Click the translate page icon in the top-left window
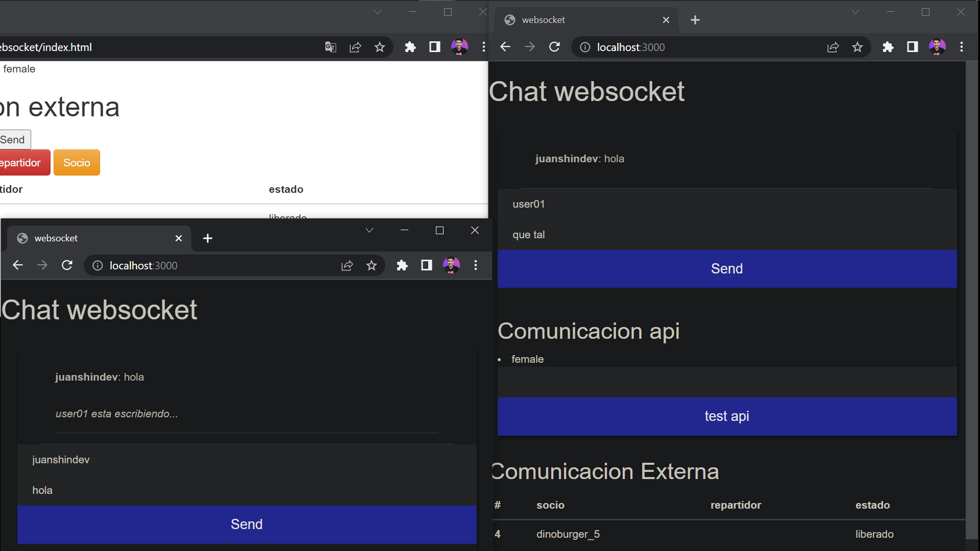This screenshot has height=551, width=980. pos(331,47)
